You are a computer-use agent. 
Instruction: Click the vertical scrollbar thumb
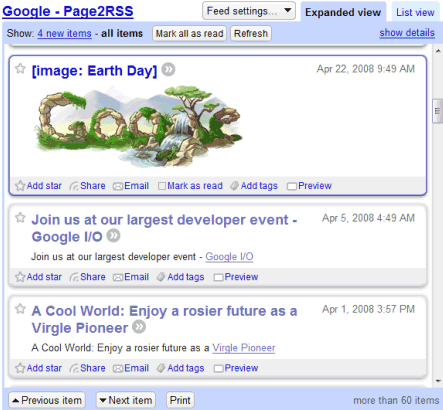coord(437,111)
